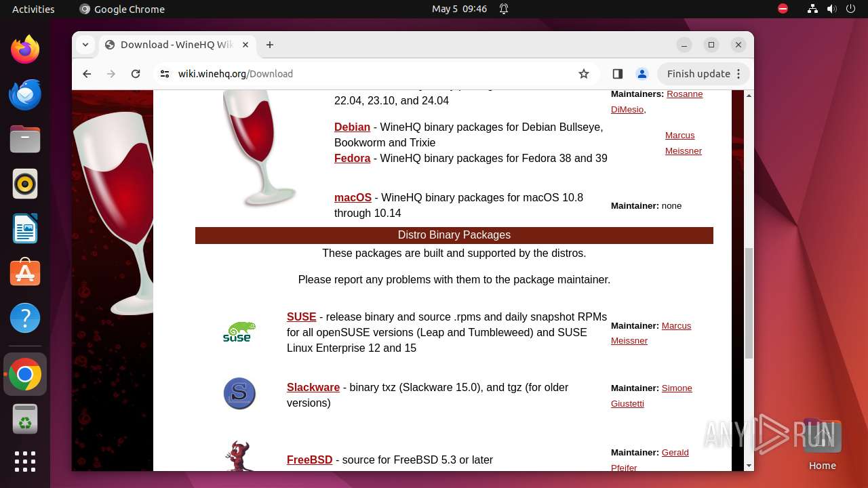
Task: Open the Trash from the dock
Action: (25, 419)
